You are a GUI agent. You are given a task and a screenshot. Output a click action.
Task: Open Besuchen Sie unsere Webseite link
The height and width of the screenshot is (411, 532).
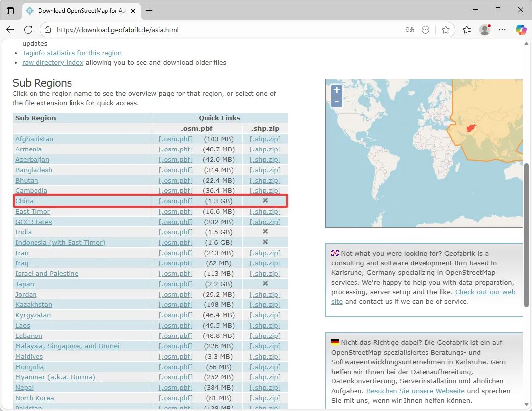(416, 391)
